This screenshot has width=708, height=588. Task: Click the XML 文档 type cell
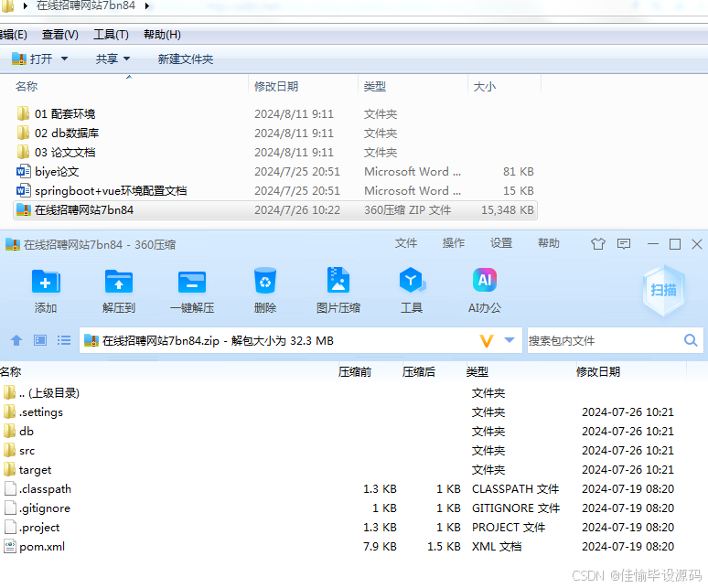tap(497, 547)
